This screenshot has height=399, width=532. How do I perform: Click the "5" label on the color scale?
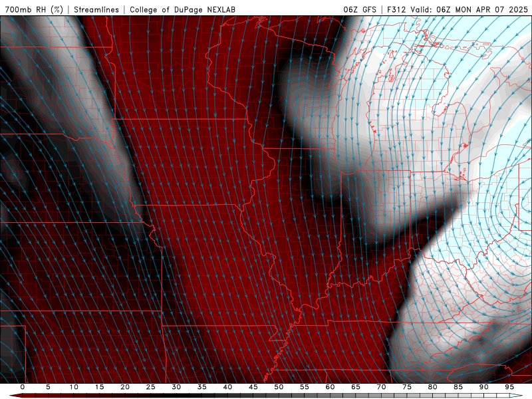(48, 387)
